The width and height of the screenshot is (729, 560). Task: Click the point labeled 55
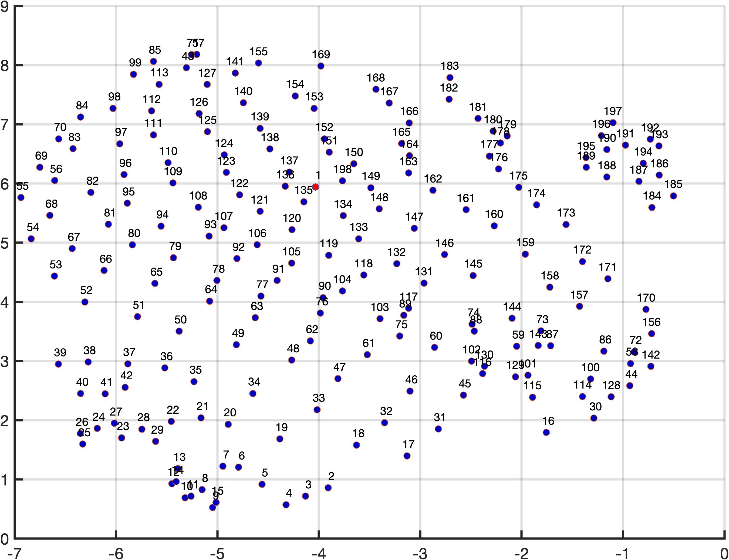(x=21, y=198)
